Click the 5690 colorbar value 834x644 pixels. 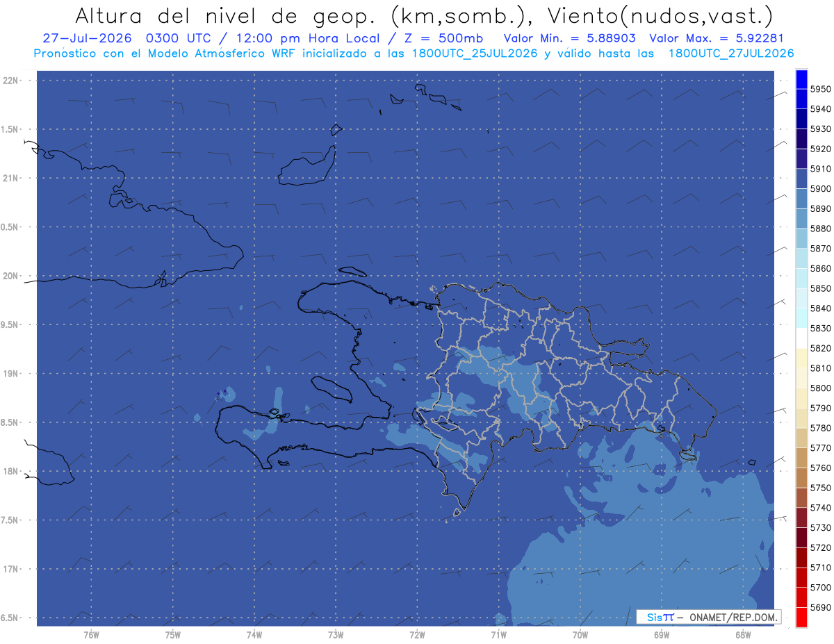click(821, 607)
